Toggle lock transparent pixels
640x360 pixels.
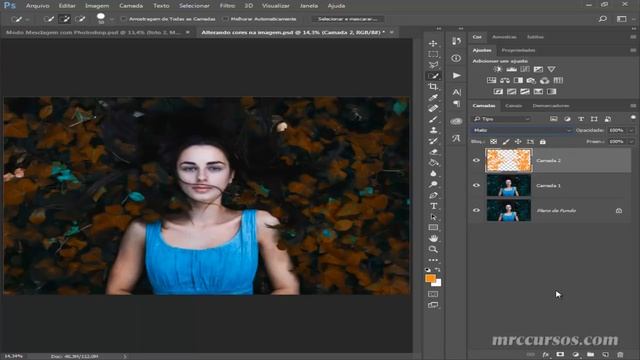pyautogui.click(x=493, y=142)
